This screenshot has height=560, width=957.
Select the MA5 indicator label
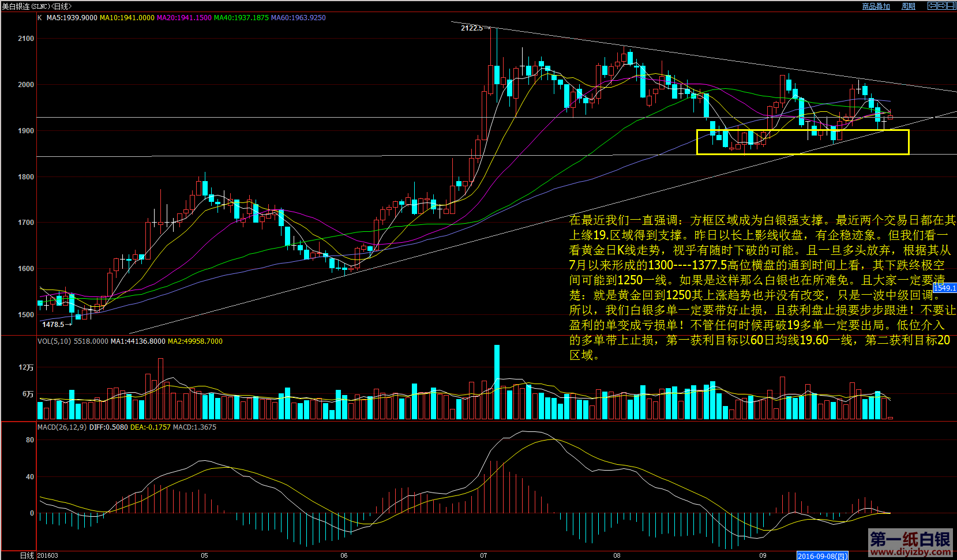coord(72,18)
